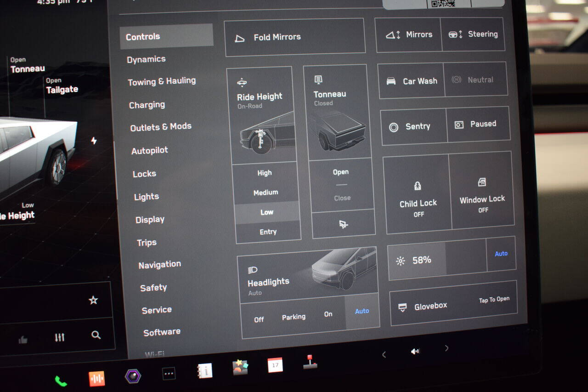Open the Autopilot settings
Viewport: 588px width, 392px height.
point(150,150)
